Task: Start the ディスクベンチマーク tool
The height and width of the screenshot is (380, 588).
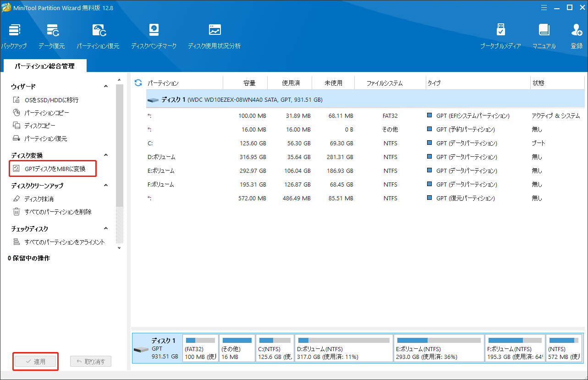Action: tap(154, 37)
